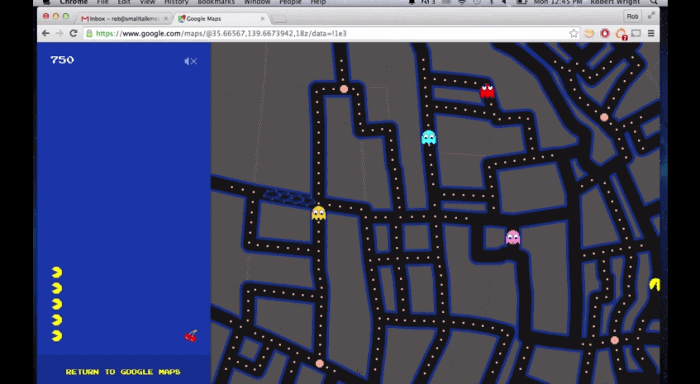This screenshot has height=384, width=700.
Task: Unmute the game sound speaker icon
Action: point(191,61)
